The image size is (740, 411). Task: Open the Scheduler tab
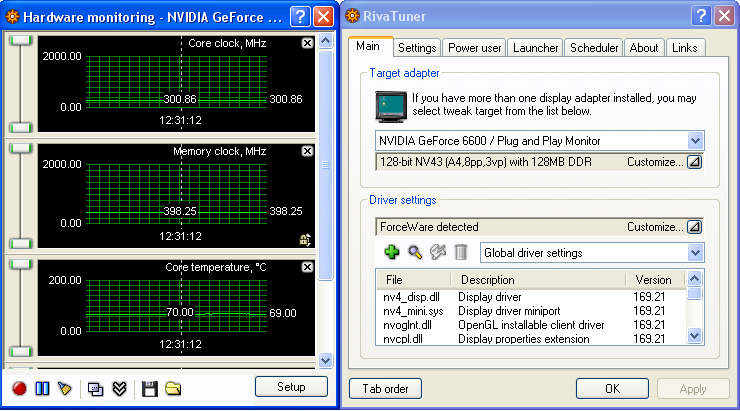pyautogui.click(x=594, y=48)
